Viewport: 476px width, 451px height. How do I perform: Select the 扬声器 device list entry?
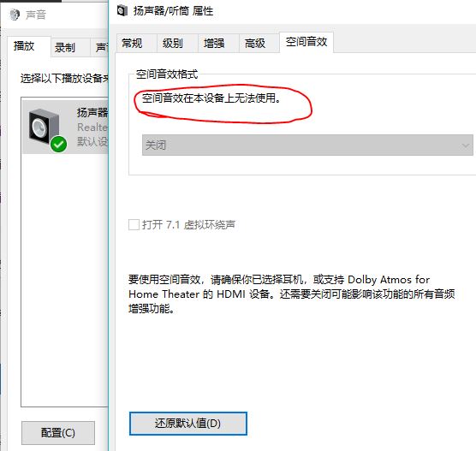pyautogui.click(x=65, y=128)
